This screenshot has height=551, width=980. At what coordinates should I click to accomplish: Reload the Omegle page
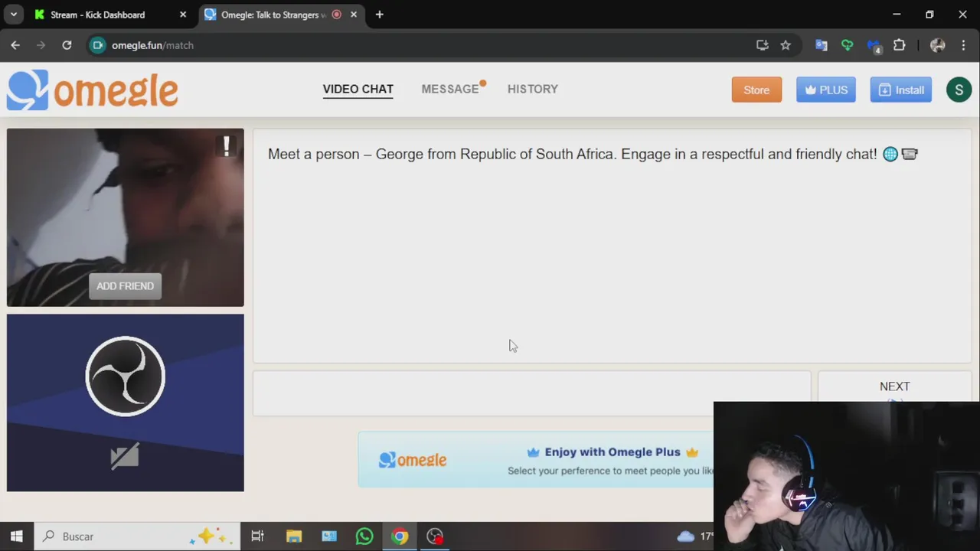point(67,45)
